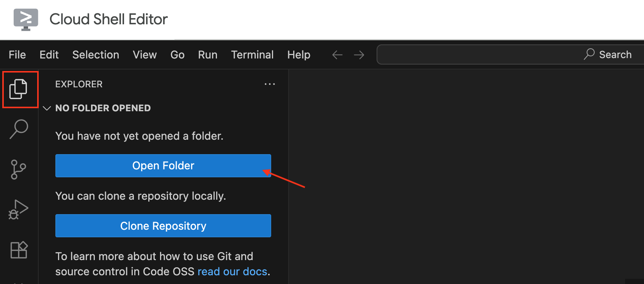The width and height of the screenshot is (644, 284).
Task: Open the File menu
Action: pyautogui.click(x=17, y=55)
